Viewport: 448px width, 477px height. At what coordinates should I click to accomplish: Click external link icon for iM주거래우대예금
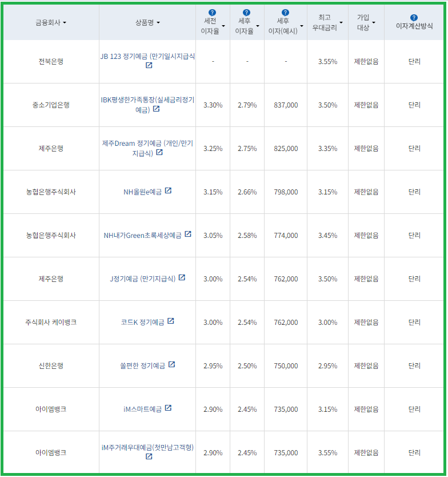pos(149,456)
